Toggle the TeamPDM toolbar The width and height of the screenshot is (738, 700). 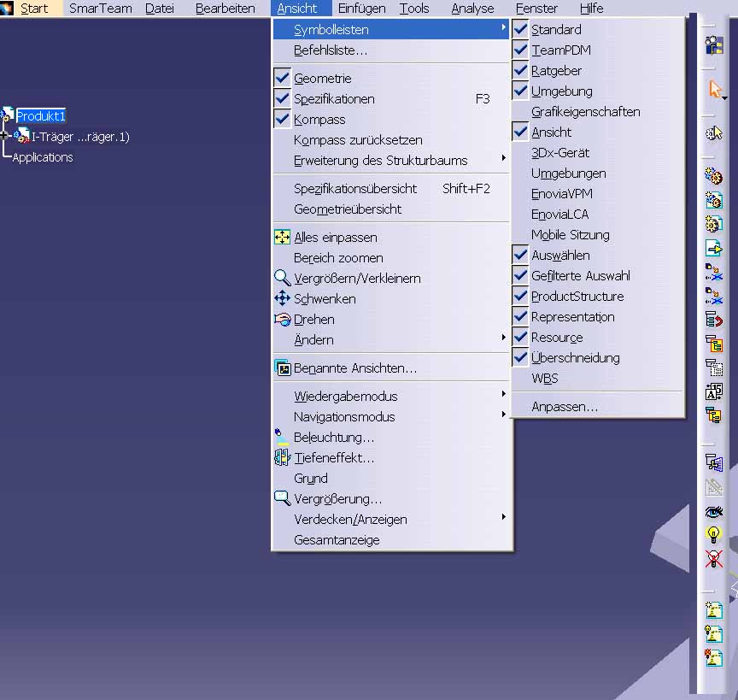click(598, 50)
